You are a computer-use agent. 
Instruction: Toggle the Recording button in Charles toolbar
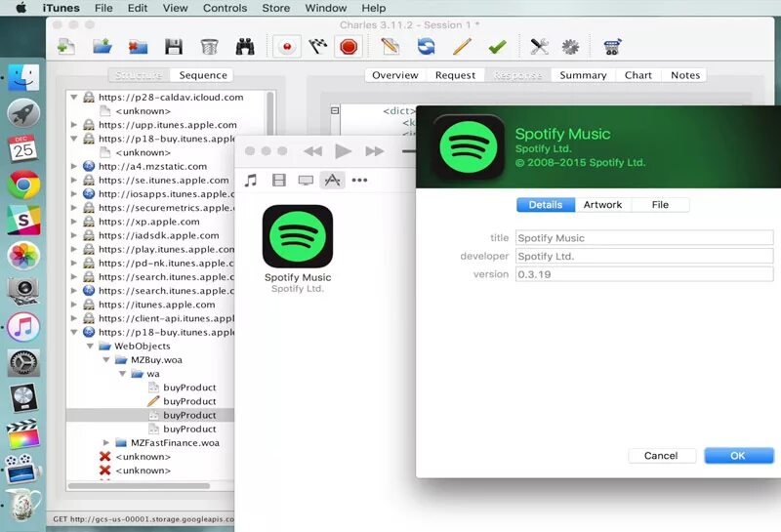coord(287,47)
